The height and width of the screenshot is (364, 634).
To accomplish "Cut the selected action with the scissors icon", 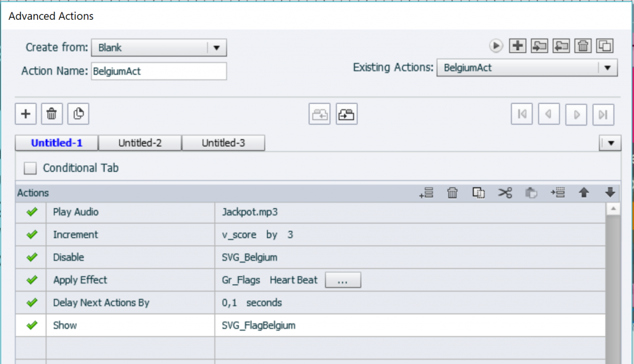I will 505,193.
